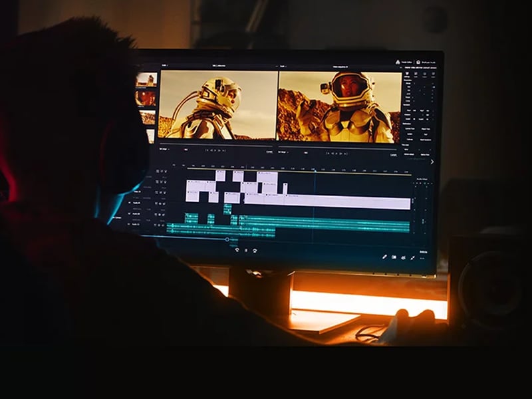
Task: Open the third inspector panel tab icon
Action: [424, 74]
